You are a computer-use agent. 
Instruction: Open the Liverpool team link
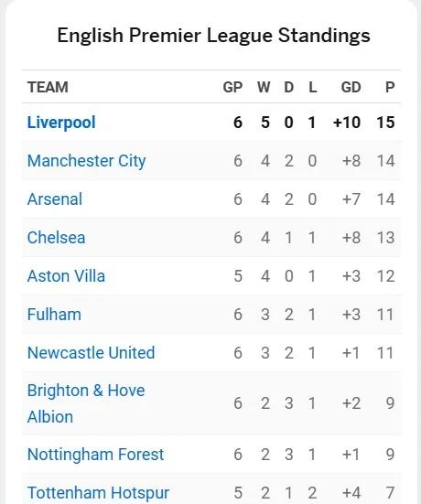pos(61,123)
